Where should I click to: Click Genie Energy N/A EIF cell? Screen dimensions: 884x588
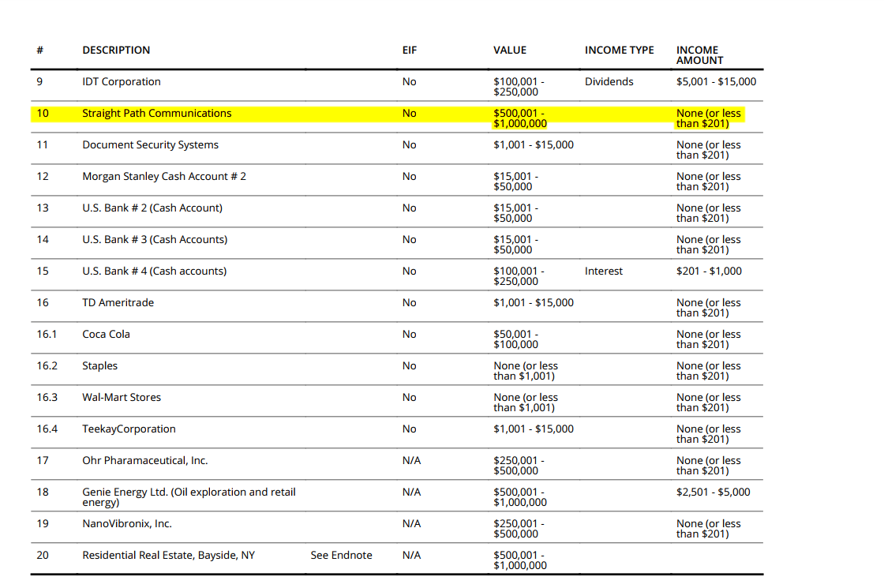click(x=411, y=492)
